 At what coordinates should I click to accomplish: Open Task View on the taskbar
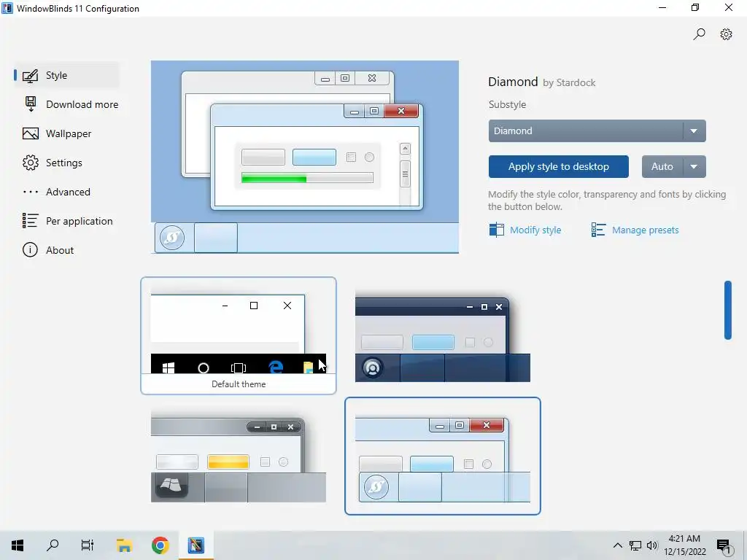pos(88,545)
